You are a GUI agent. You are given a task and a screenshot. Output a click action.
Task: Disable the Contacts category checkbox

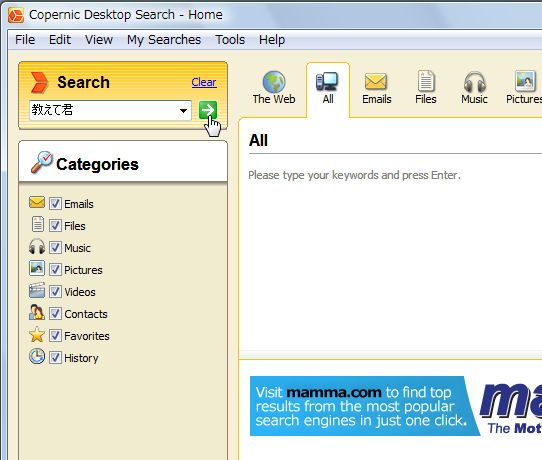point(55,314)
